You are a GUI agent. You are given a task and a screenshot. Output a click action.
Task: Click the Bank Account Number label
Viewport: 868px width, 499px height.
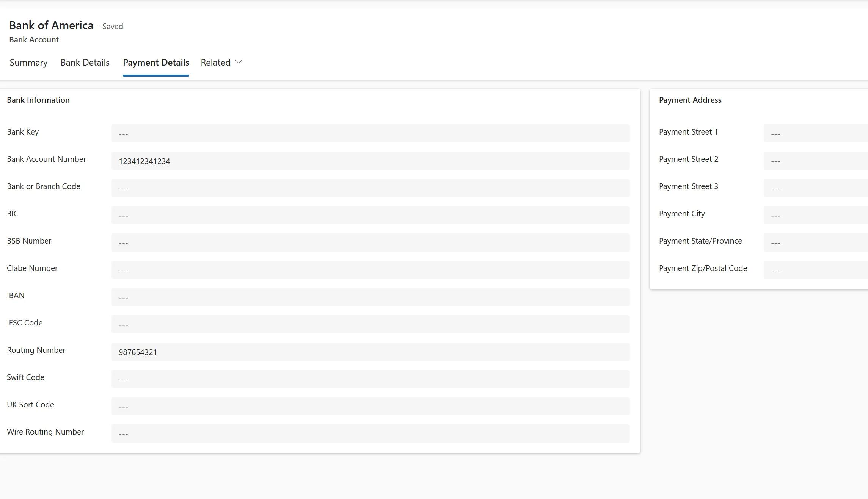pos(46,159)
